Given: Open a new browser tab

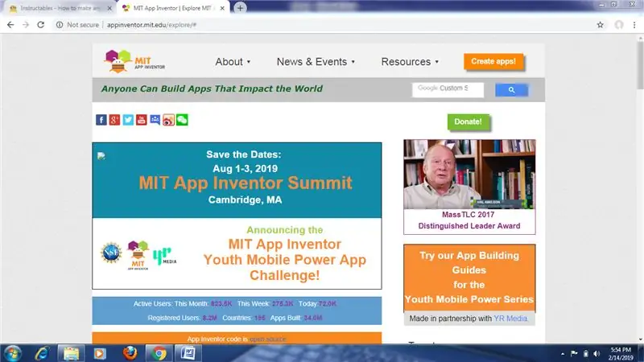Looking at the screenshot, I should pos(240,8).
